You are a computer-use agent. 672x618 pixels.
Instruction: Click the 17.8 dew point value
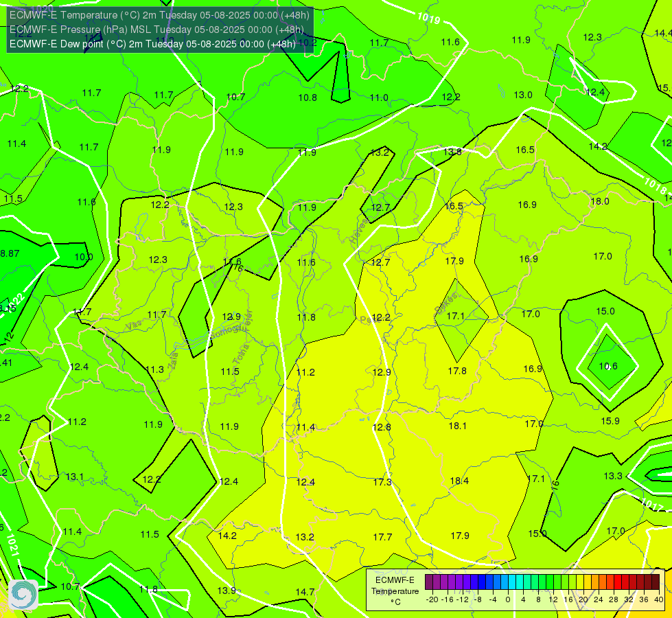457,371
